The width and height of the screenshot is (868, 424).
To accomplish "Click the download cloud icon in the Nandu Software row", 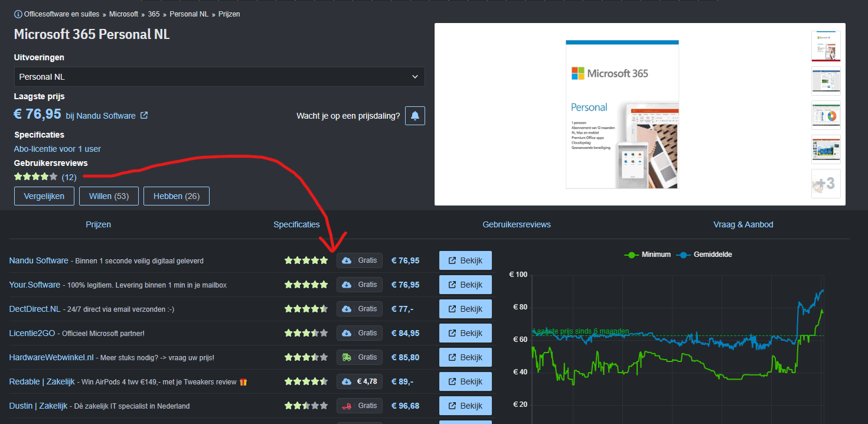I will (x=347, y=260).
